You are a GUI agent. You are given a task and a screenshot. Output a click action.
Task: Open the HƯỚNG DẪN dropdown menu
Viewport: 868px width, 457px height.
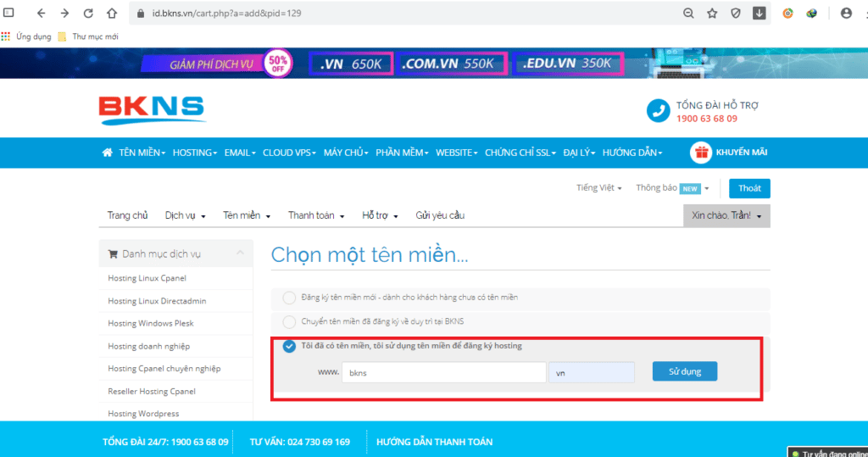tap(632, 153)
